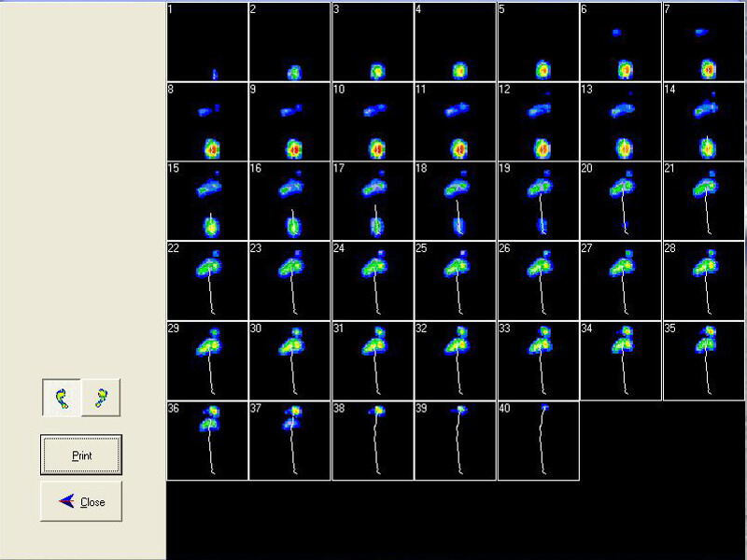Pick frame 17 thumbnail
Viewport: 747px width, 560px height.
(x=373, y=201)
